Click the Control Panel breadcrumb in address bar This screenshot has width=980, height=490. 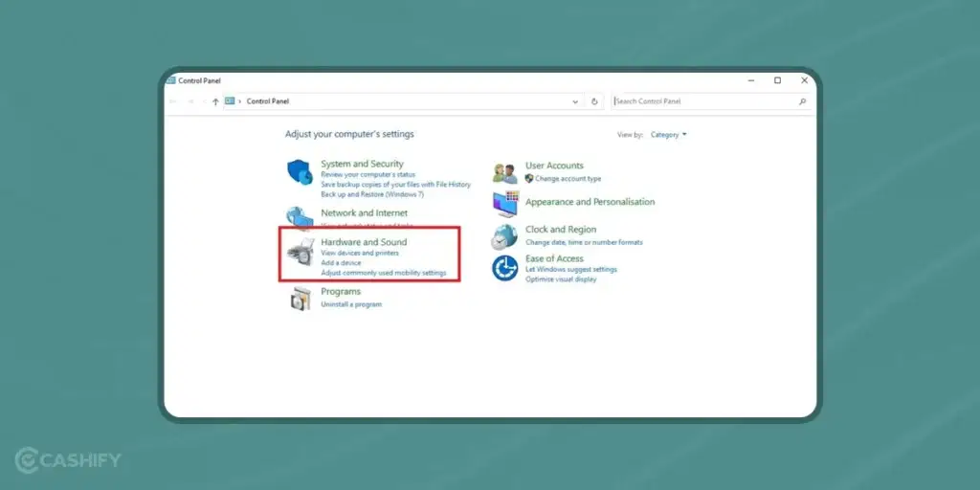(x=268, y=101)
